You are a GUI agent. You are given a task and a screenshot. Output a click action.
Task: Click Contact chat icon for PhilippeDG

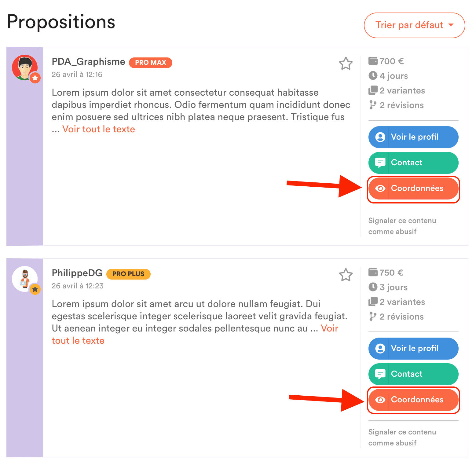(380, 374)
